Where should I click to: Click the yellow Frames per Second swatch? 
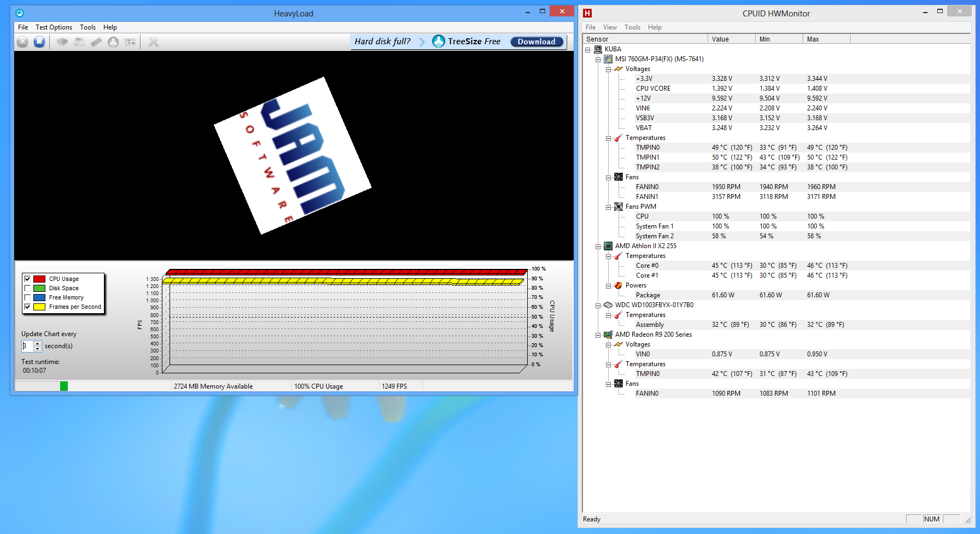coord(39,307)
